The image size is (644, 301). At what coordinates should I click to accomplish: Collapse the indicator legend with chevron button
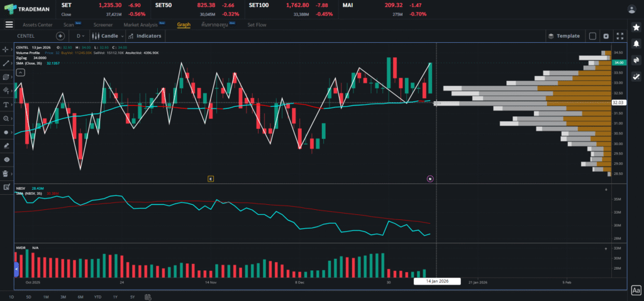pyautogui.click(x=20, y=73)
